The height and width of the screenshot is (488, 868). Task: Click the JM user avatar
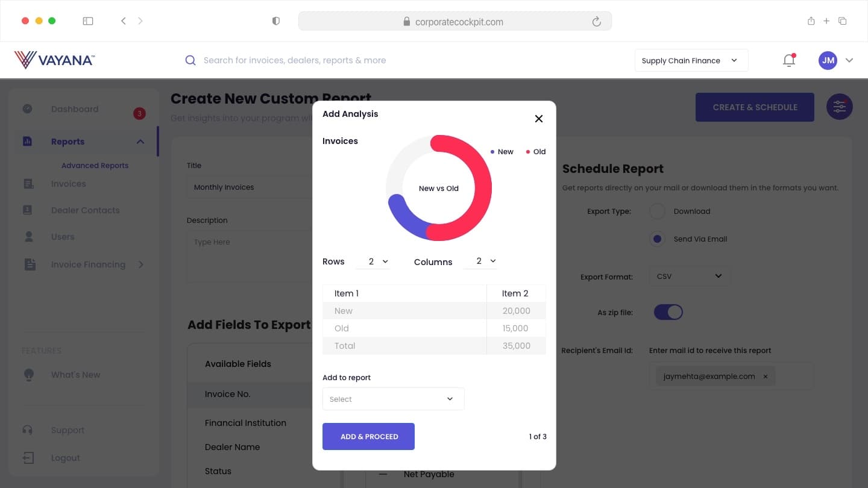[x=828, y=60]
